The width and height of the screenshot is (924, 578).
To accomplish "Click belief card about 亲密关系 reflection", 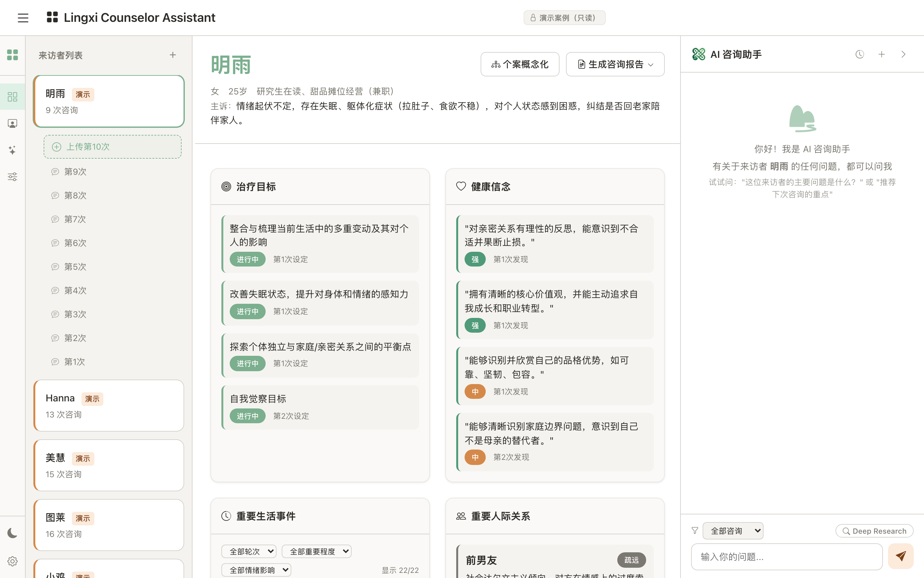I will (x=555, y=244).
